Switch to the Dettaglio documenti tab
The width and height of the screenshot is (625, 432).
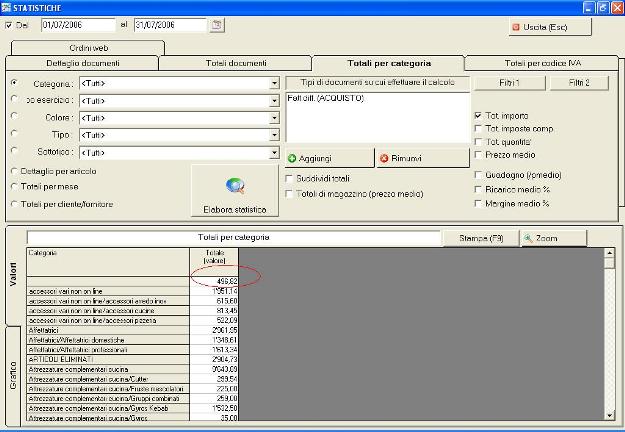coord(83,63)
